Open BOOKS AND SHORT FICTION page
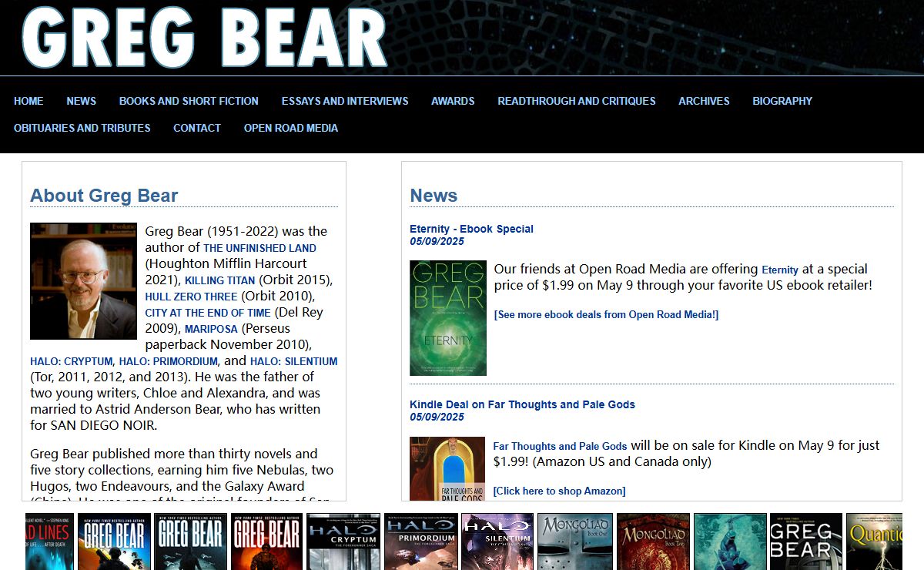 (x=189, y=101)
